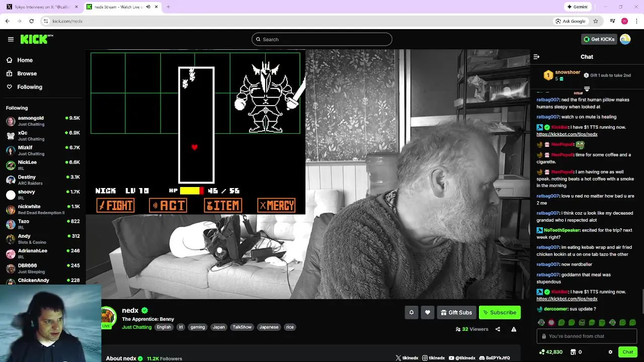This screenshot has width=644, height=362.
Task: Click the Ask Google button in address bar
Action: 571,21
